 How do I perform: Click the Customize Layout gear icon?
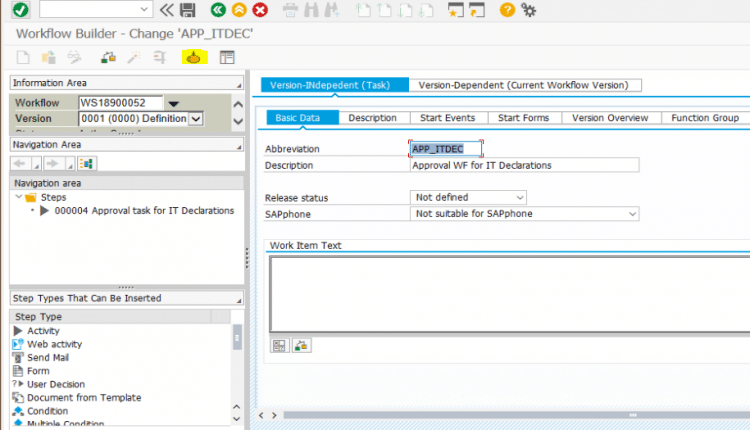529,10
